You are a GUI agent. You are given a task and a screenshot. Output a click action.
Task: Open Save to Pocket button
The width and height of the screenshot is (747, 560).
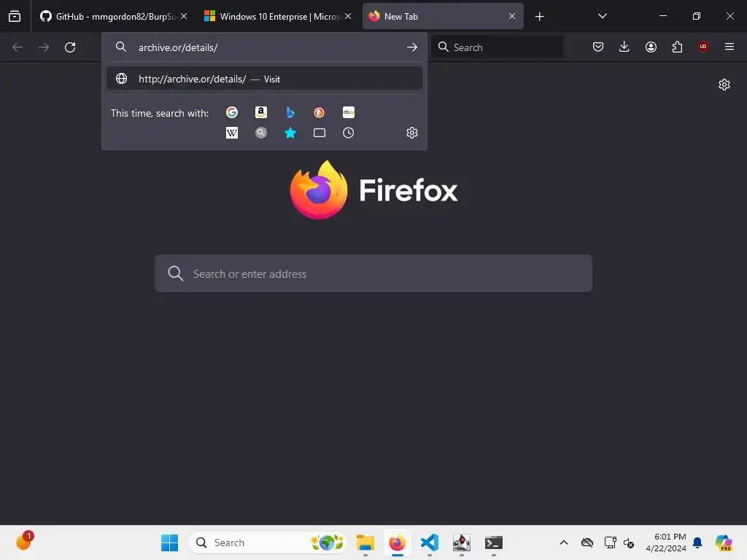598,47
